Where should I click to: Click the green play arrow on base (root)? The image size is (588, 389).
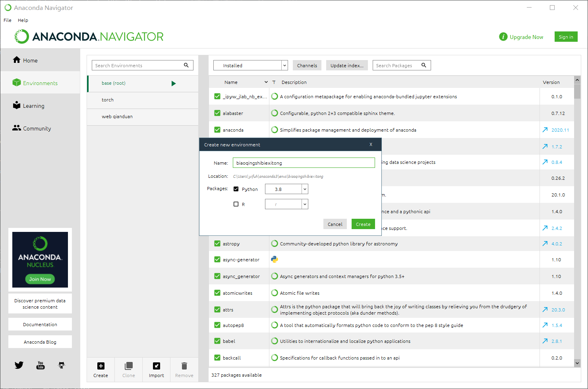click(174, 84)
